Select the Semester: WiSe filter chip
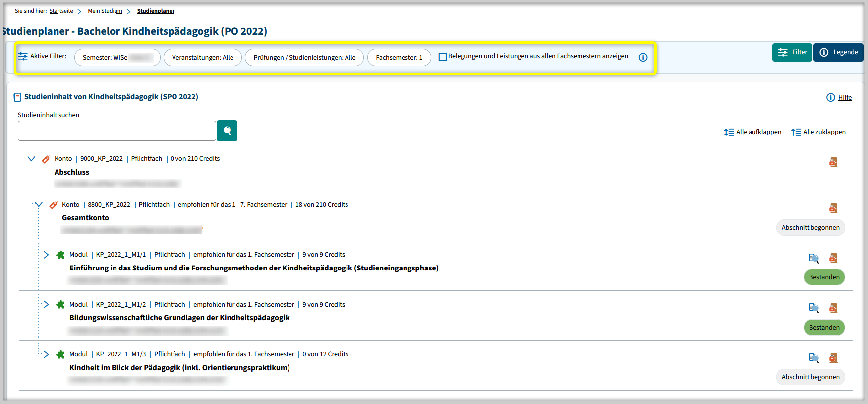The width and height of the screenshot is (868, 404). click(x=117, y=57)
